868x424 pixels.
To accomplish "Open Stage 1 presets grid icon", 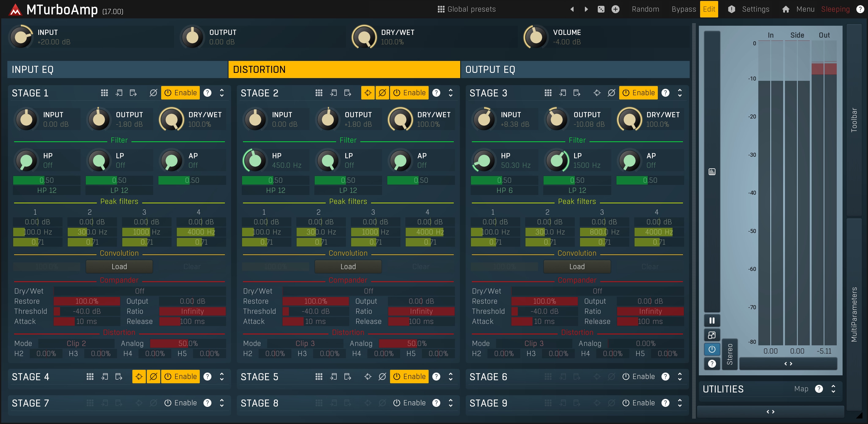I will [104, 93].
